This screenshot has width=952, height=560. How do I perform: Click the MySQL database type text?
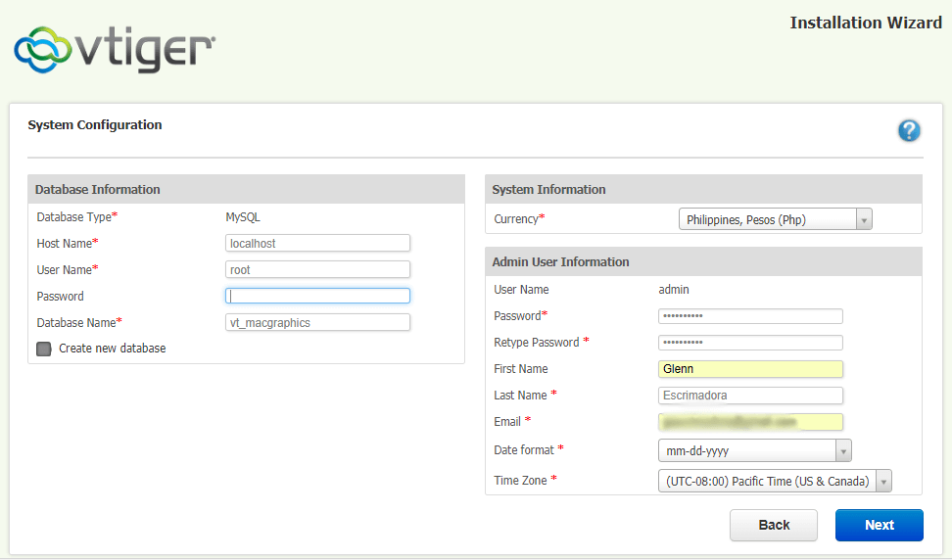click(243, 217)
